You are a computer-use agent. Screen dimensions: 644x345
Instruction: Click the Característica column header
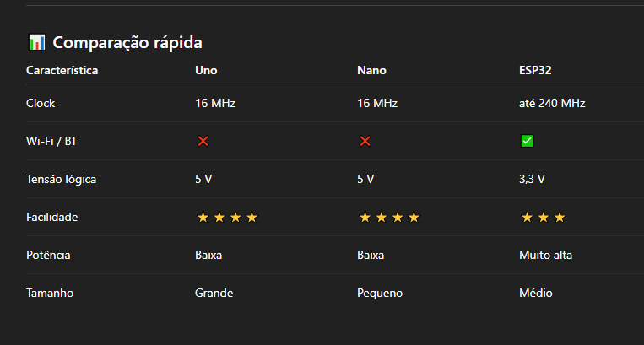pyautogui.click(x=62, y=70)
